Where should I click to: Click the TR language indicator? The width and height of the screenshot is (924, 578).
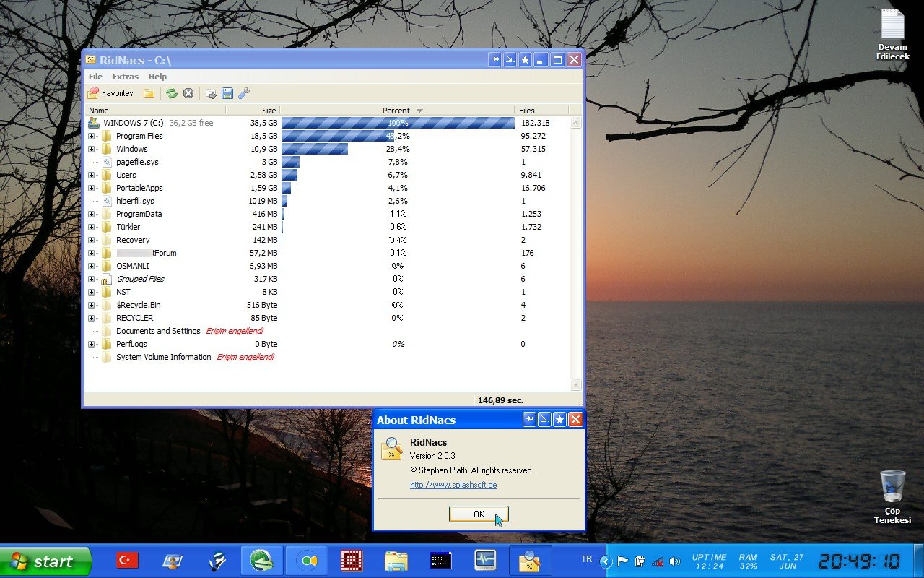pyautogui.click(x=587, y=559)
